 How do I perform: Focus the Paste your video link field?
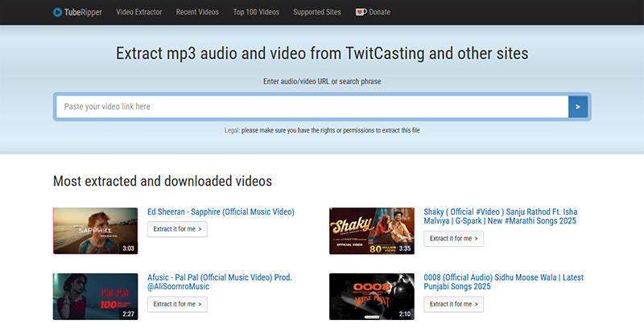(x=312, y=107)
